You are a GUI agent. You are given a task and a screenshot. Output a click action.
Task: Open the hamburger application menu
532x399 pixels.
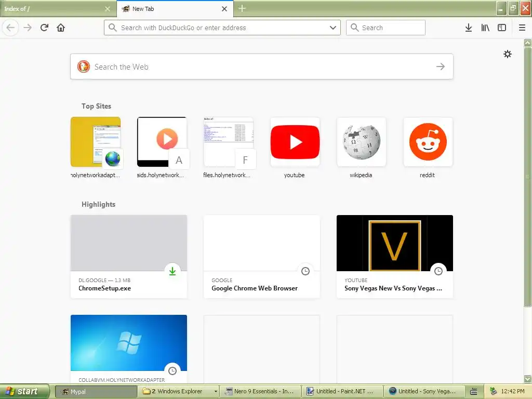tap(522, 28)
